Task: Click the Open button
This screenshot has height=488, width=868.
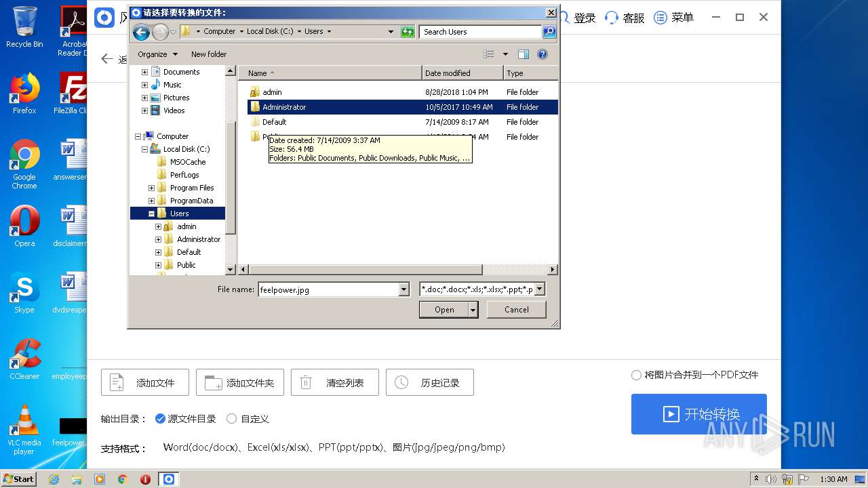Action: pyautogui.click(x=444, y=310)
